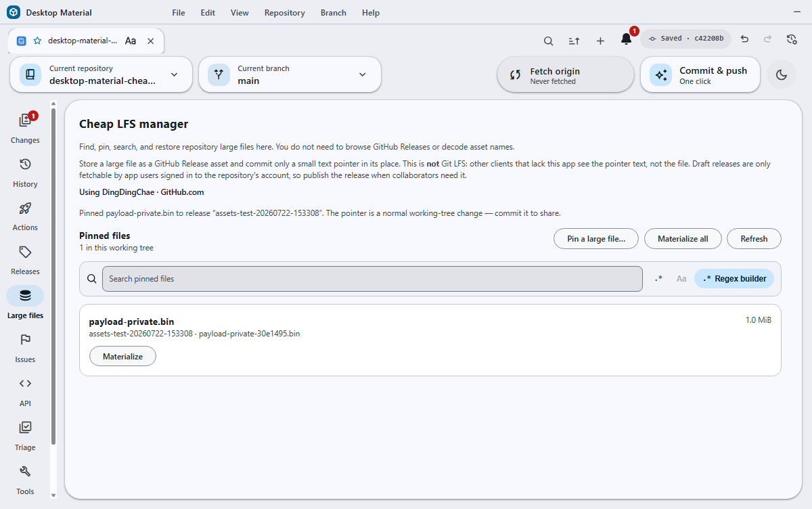812x509 pixels.
Task: Click the repository icon on the tab
Action: click(x=22, y=41)
